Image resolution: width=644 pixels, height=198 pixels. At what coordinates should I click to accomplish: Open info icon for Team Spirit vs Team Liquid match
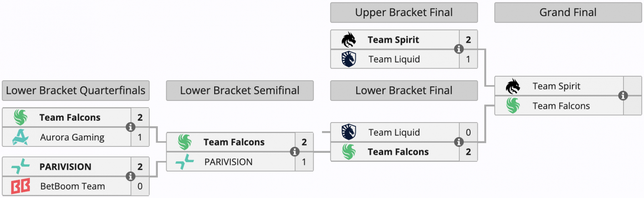(x=459, y=49)
